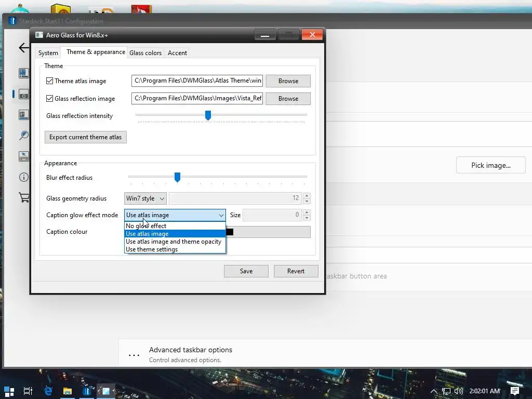This screenshot has height=399, width=532.
Task: Choose Use atlas image and theme opacity
Action: 175,241
